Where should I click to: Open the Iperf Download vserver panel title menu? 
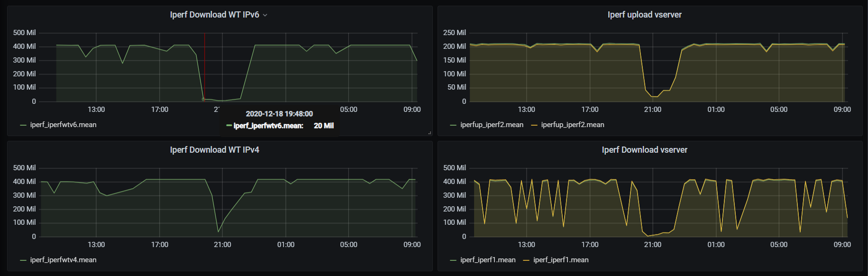coord(645,150)
